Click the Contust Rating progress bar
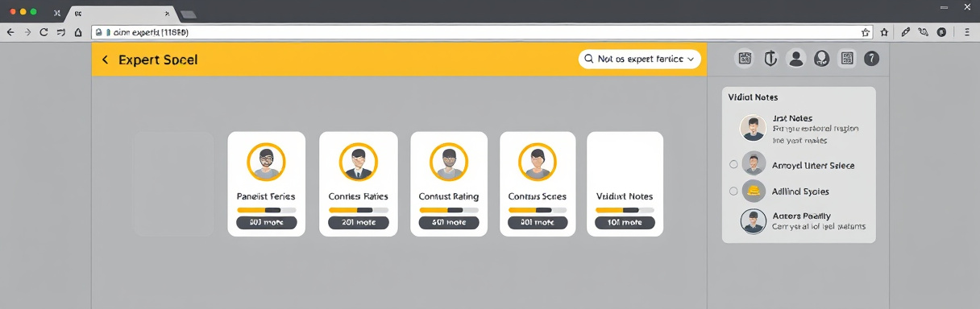980x309 pixels. (x=449, y=210)
